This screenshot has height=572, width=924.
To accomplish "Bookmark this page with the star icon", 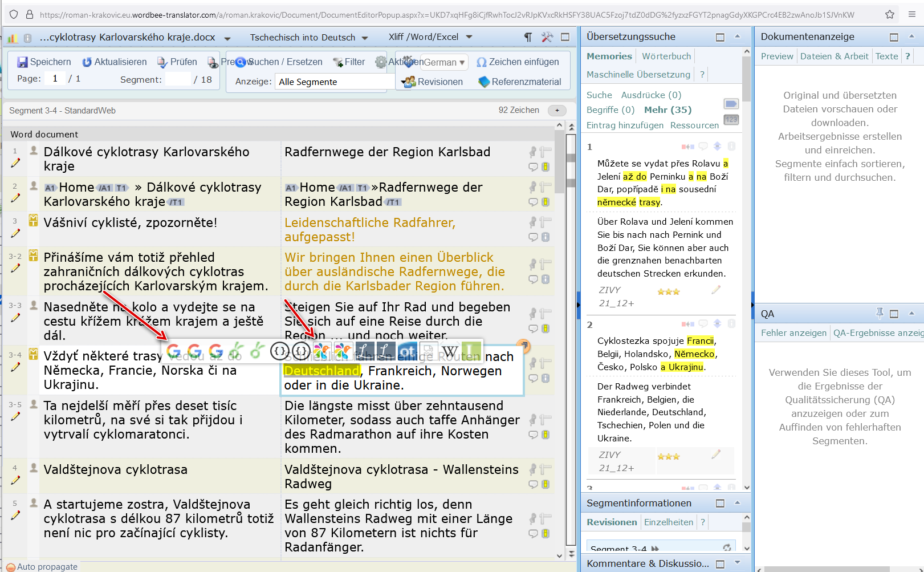I will pyautogui.click(x=890, y=15).
